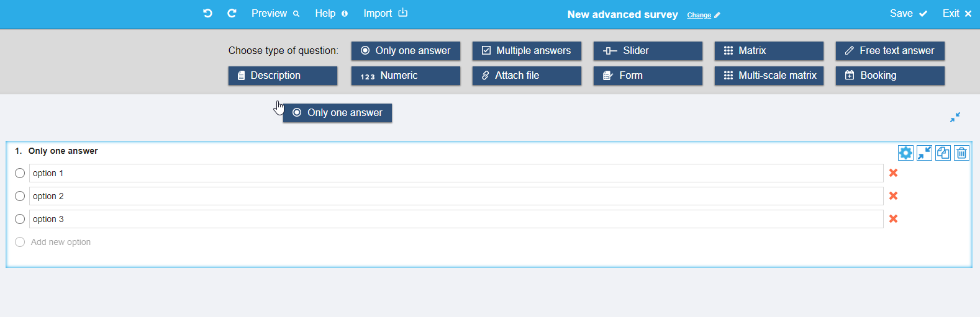
Task: Select the option 1 radio button
Action: tap(20, 173)
